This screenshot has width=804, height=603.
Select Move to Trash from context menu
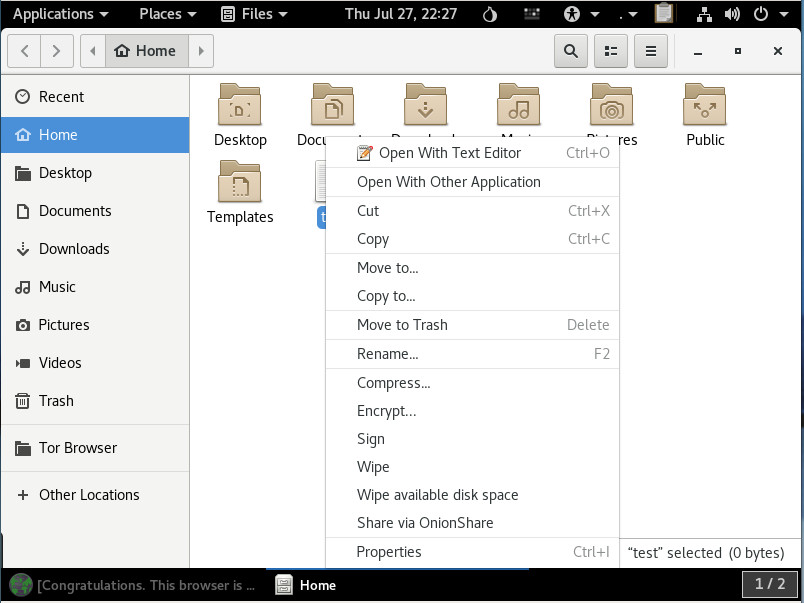[x=402, y=325]
